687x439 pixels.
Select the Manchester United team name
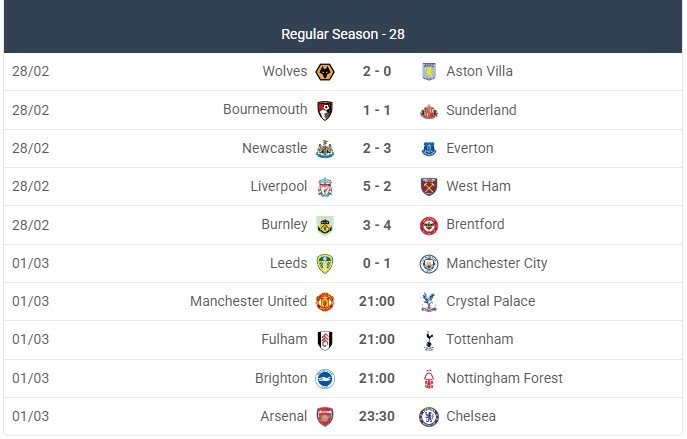click(x=248, y=302)
